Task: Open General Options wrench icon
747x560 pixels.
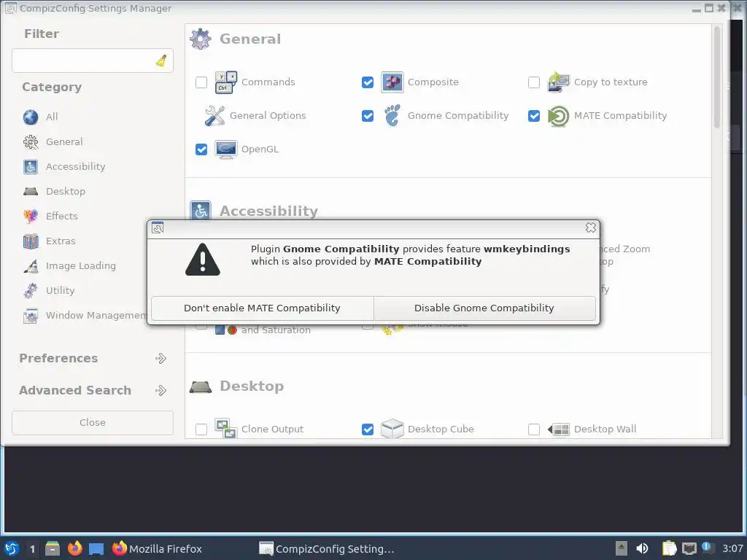Action: point(214,116)
